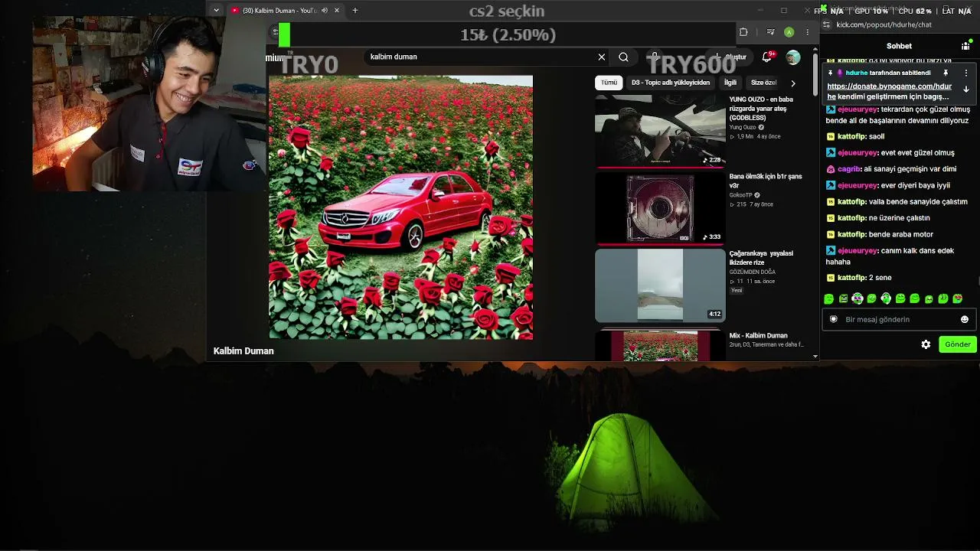The width and height of the screenshot is (980, 551).
Task: Select the İlgili filter chip
Action: pyautogui.click(x=730, y=83)
